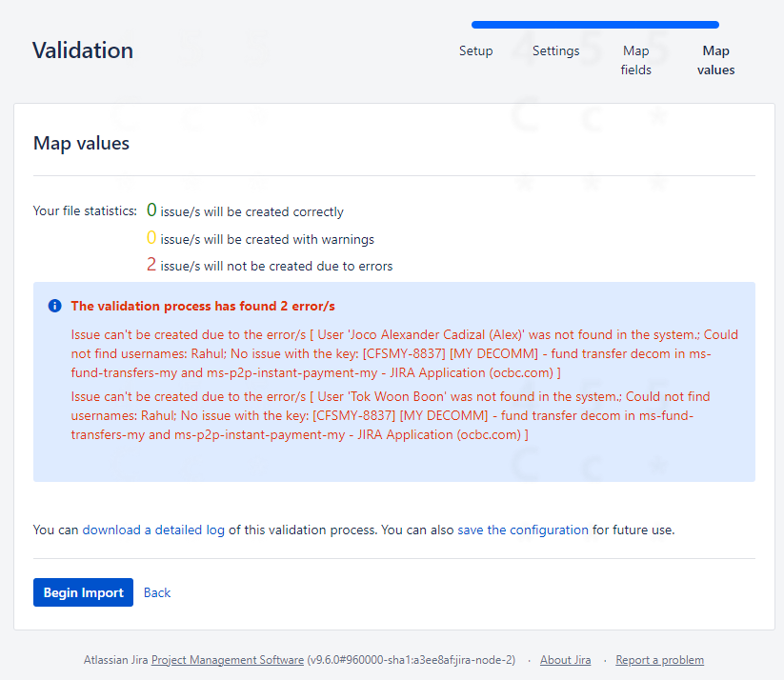Click the "Map values" section heading
The width and height of the screenshot is (784, 680).
(81, 143)
